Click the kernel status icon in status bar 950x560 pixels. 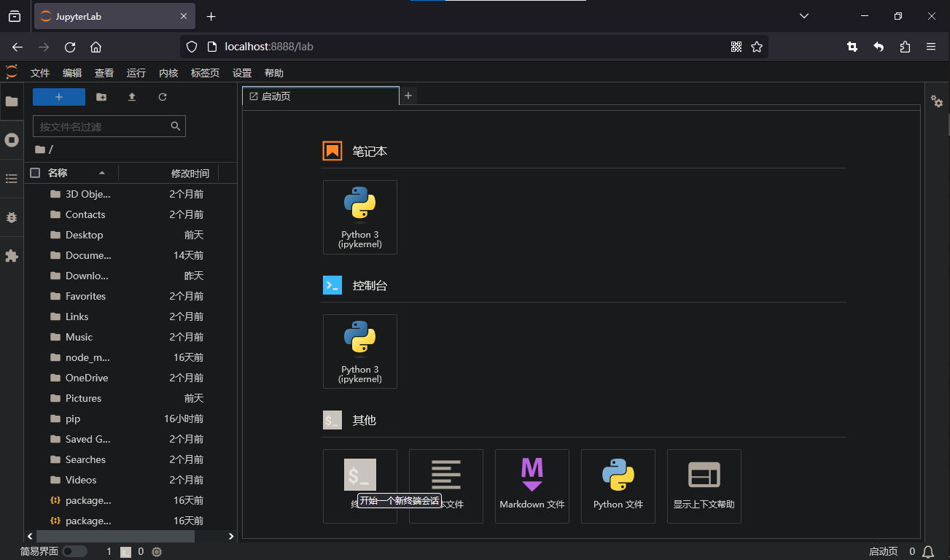click(157, 552)
